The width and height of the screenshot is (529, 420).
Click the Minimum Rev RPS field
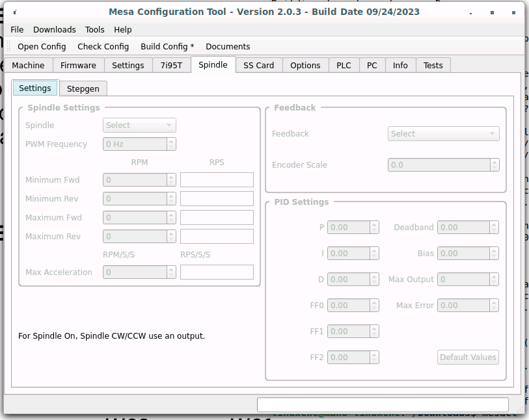tap(217, 199)
